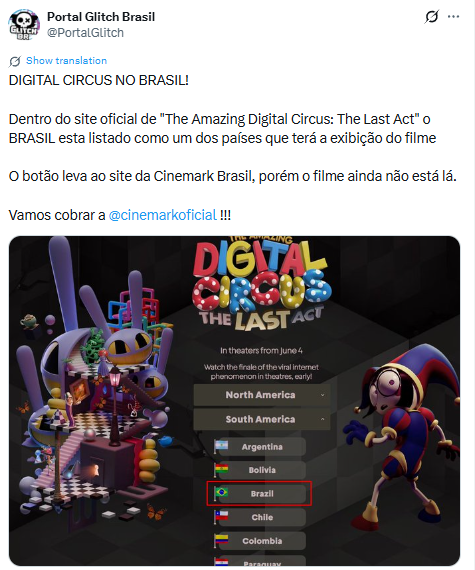475x570 pixels.
Task: Open the Digital Circus Last Act image
Action: 234,401
